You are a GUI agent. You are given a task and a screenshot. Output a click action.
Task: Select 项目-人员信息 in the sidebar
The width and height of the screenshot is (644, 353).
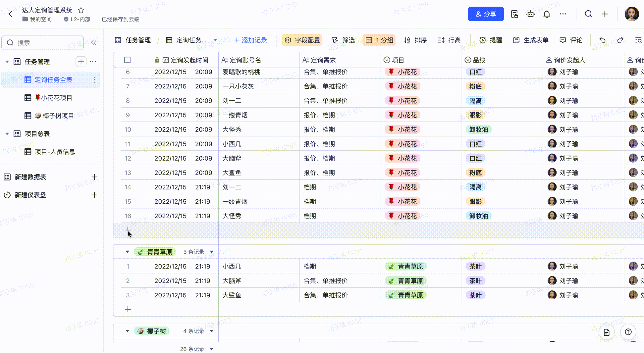[x=55, y=152]
